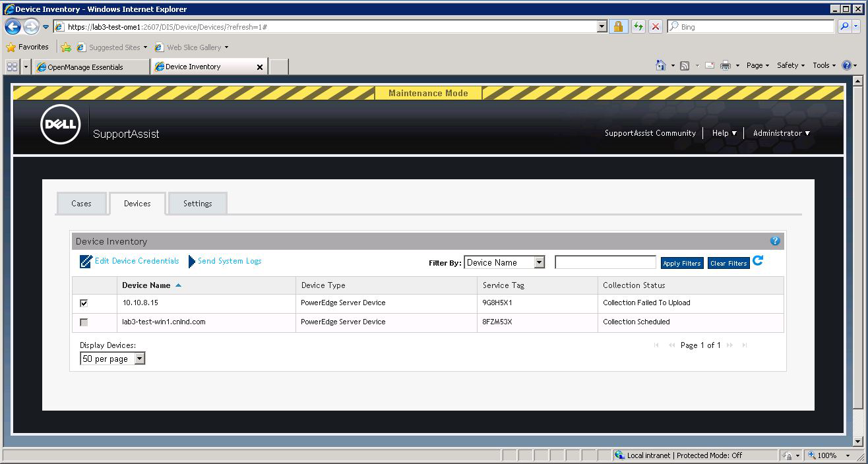The image size is (868, 464).
Task: Click the service tag 9G8H5X1
Action: coord(497,303)
